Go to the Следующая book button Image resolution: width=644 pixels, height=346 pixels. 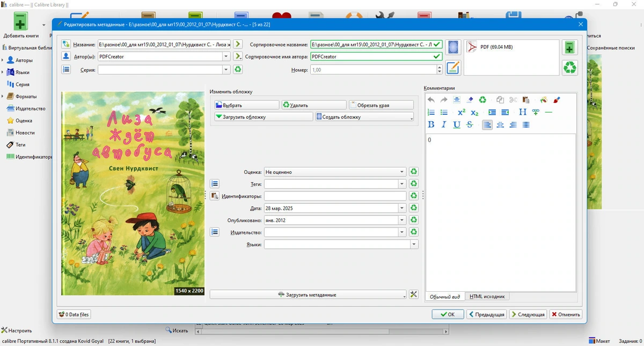point(528,314)
